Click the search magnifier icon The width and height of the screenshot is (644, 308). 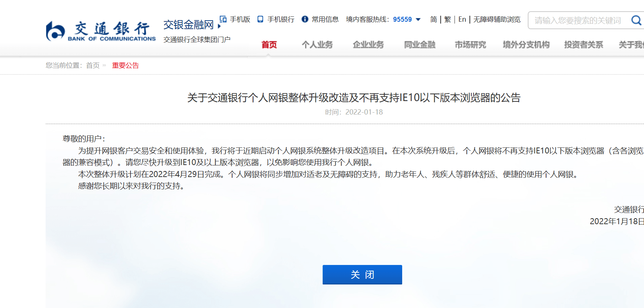(x=637, y=20)
